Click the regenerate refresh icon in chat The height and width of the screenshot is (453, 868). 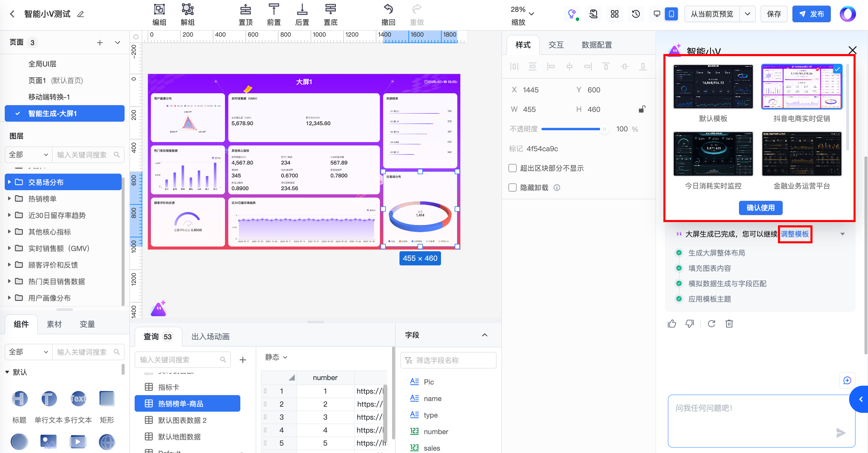[x=711, y=324]
